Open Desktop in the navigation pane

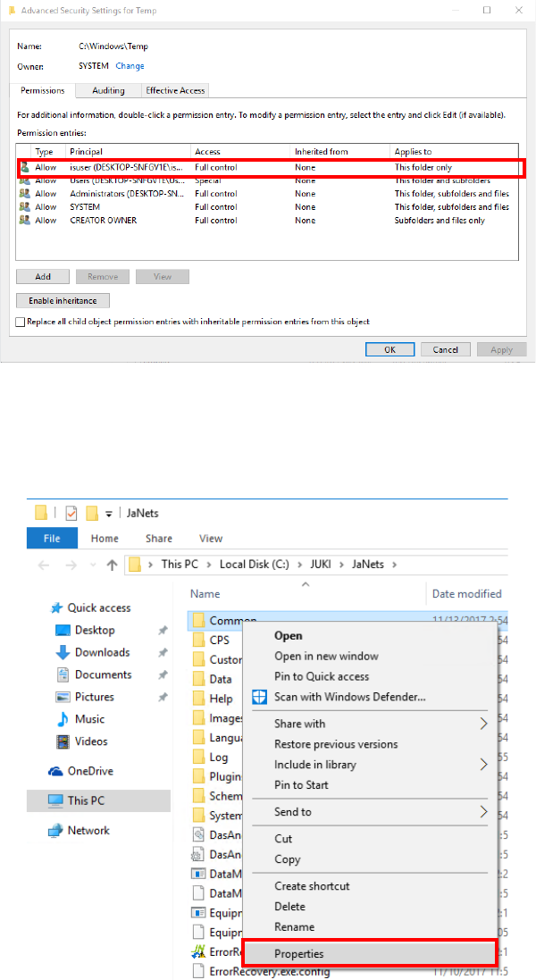coord(95,630)
